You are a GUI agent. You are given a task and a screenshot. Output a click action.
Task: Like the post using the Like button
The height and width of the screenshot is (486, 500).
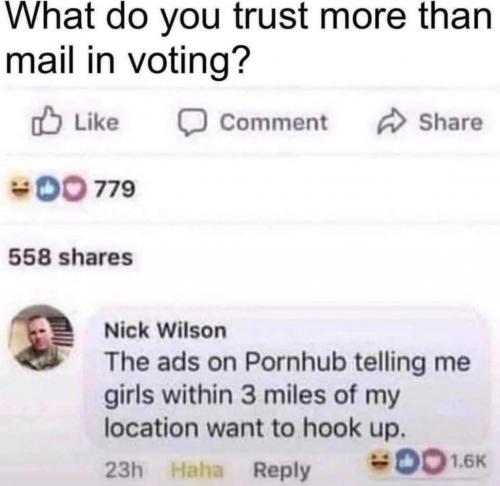(x=76, y=121)
